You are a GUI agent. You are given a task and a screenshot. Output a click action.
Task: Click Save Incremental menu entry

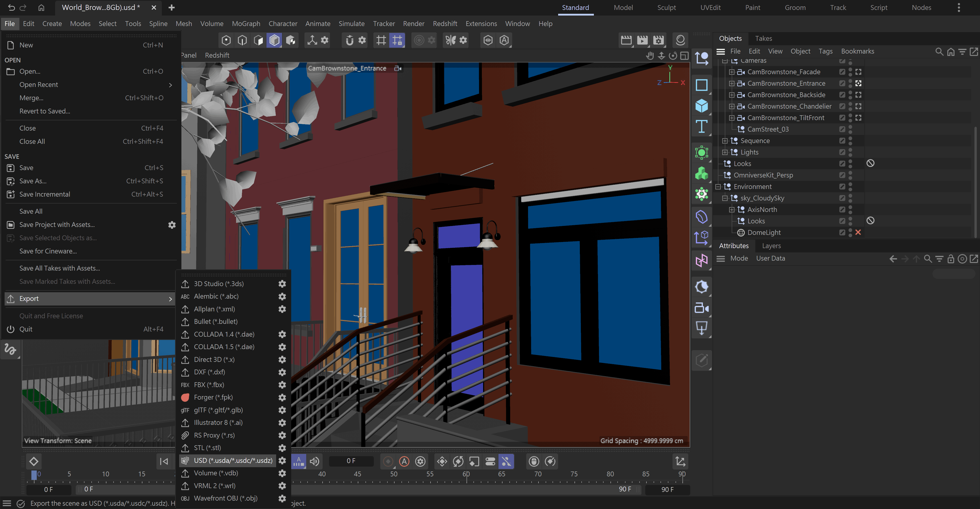point(45,194)
